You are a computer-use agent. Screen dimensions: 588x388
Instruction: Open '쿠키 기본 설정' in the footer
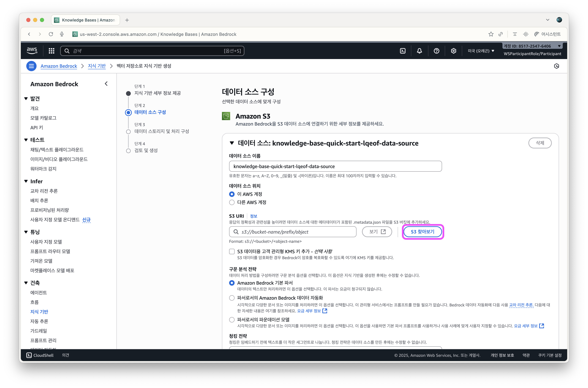(x=550, y=355)
